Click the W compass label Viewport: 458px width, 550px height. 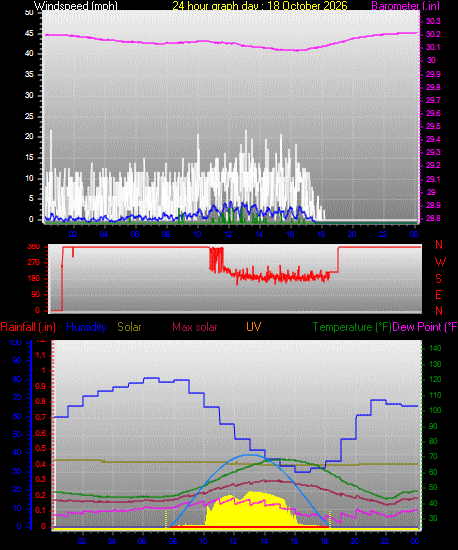click(440, 262)
